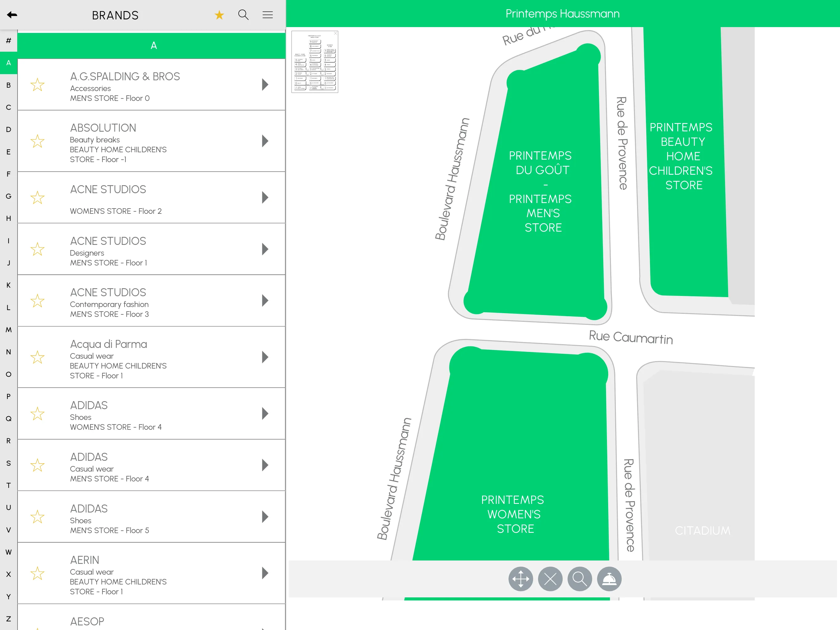Open Acqua di Parma brand name
Viewport: 840px width, 630px height.
coord(108,344)
